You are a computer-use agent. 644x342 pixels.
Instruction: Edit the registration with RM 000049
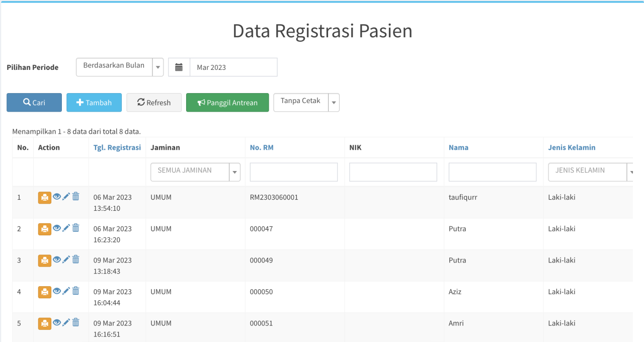[66, 260]
